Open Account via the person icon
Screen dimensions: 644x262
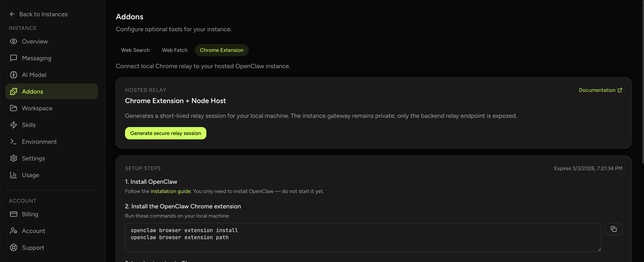coord(14,231)
